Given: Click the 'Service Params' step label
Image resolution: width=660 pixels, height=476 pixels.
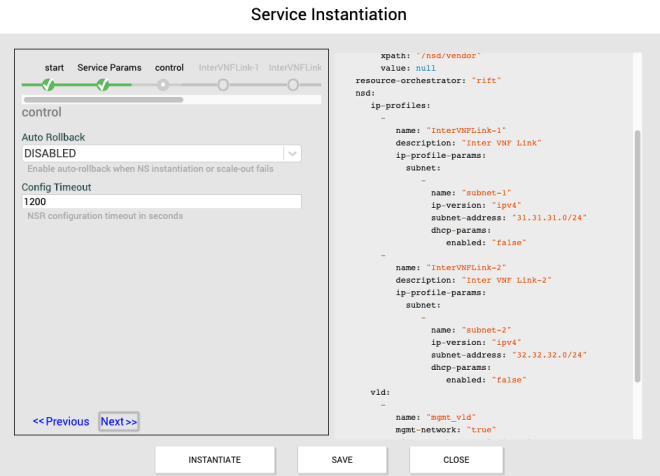Looking at the screenshot, I should coord(109,68).
